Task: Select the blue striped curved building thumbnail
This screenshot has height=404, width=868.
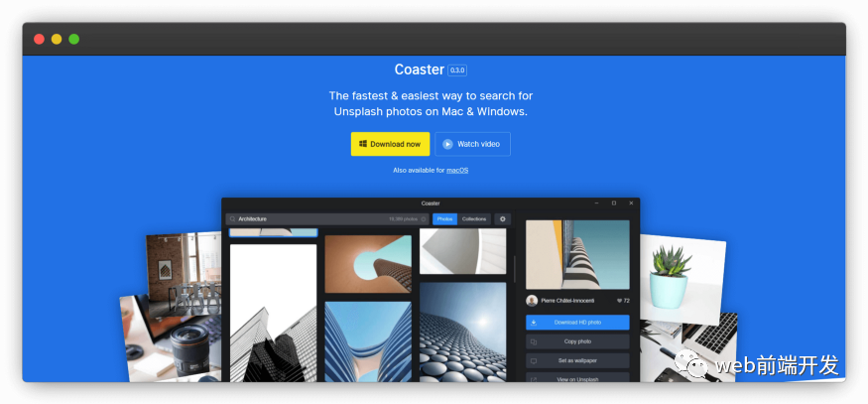Action: (368, 341)
